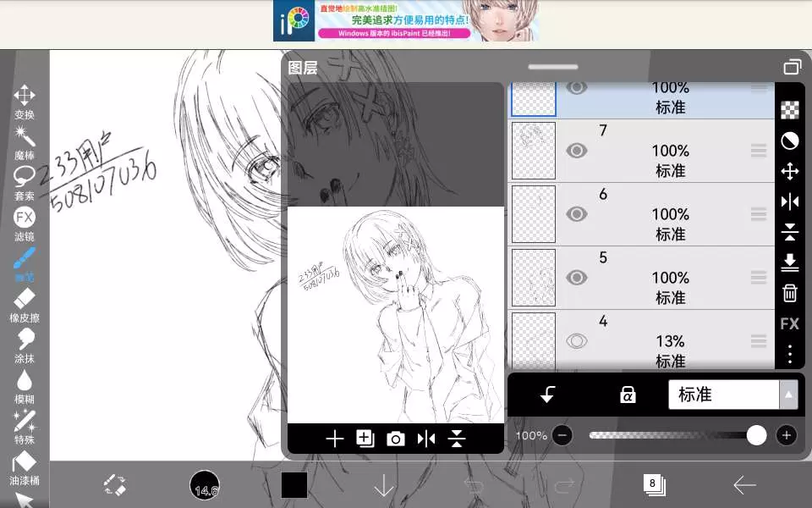The width and height of the screenshot is (812, 508).
Task: Tap the invert layer circle icon
Action: (x=790, y=141)
